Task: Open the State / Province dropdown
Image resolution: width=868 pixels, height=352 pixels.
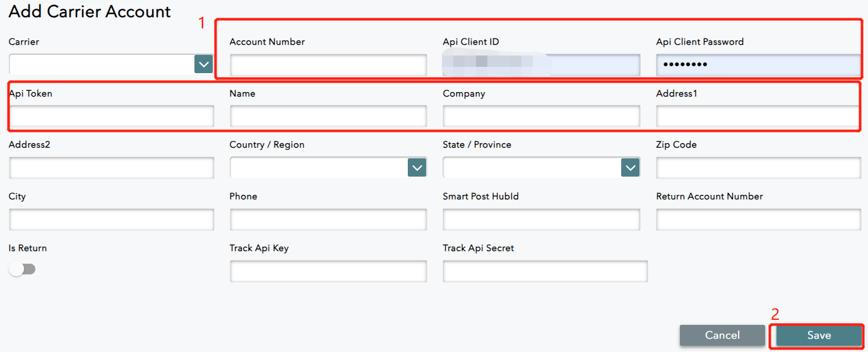Action: click(541, 168)
